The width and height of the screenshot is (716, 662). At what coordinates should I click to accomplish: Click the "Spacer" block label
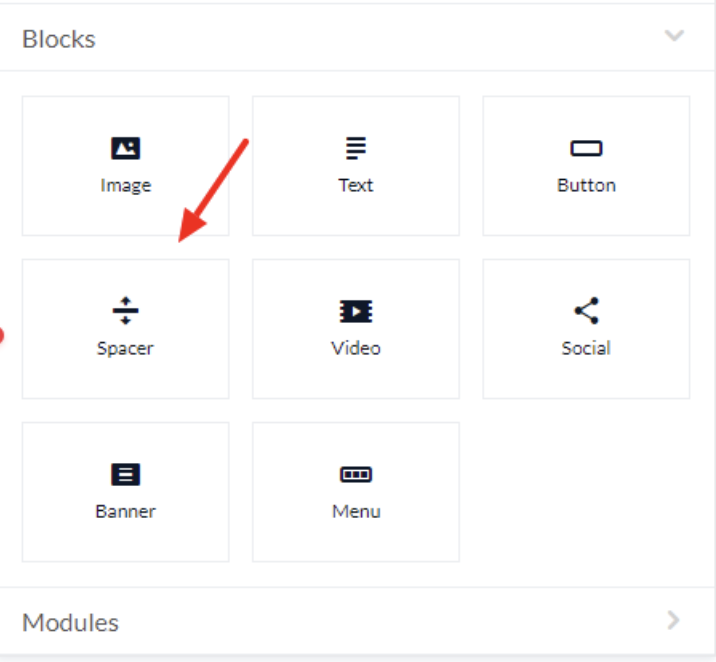click(x=126, y=349)
